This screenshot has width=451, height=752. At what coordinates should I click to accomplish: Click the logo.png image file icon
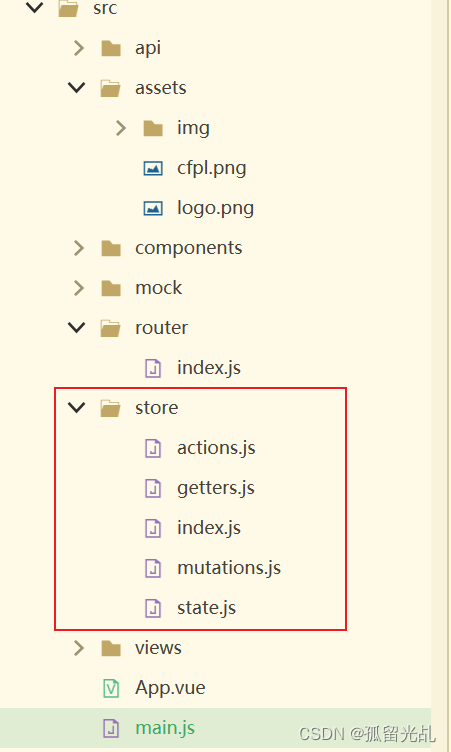coord(153,208)
